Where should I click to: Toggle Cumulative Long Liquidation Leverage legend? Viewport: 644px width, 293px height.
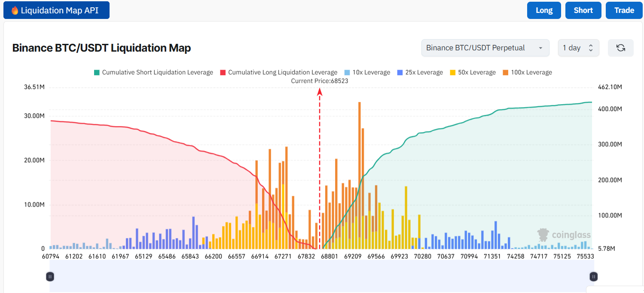[278, 72]
